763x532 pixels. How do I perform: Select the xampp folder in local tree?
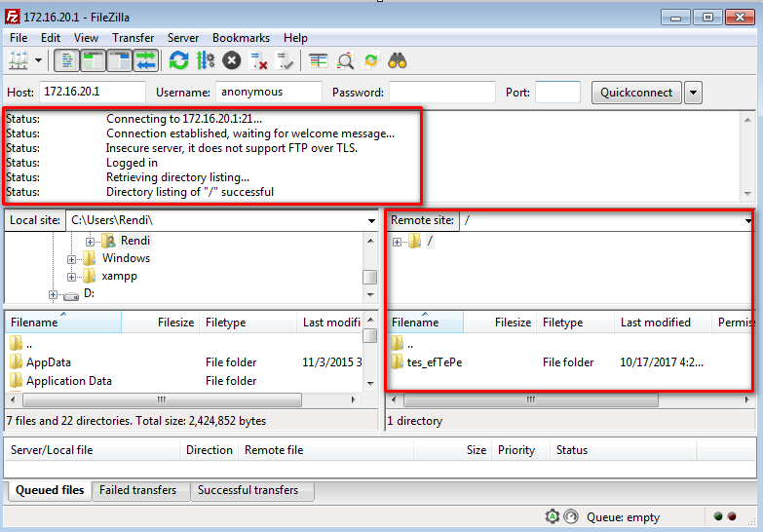point(119,276)
